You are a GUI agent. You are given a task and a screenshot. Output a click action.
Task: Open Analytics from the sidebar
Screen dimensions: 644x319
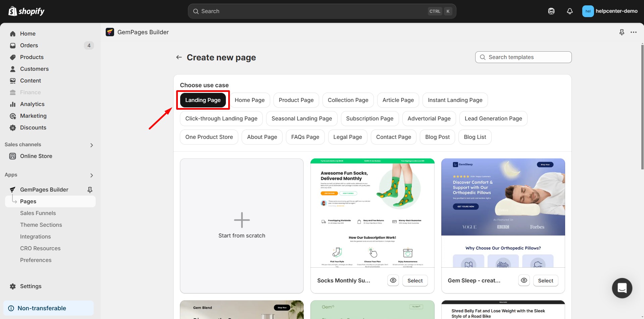coord(32,104)
